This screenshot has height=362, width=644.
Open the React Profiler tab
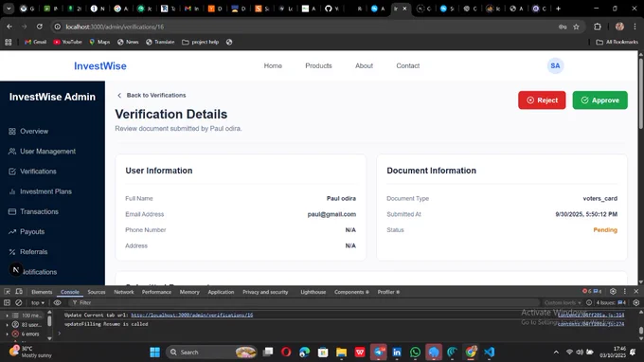point(388,292)
